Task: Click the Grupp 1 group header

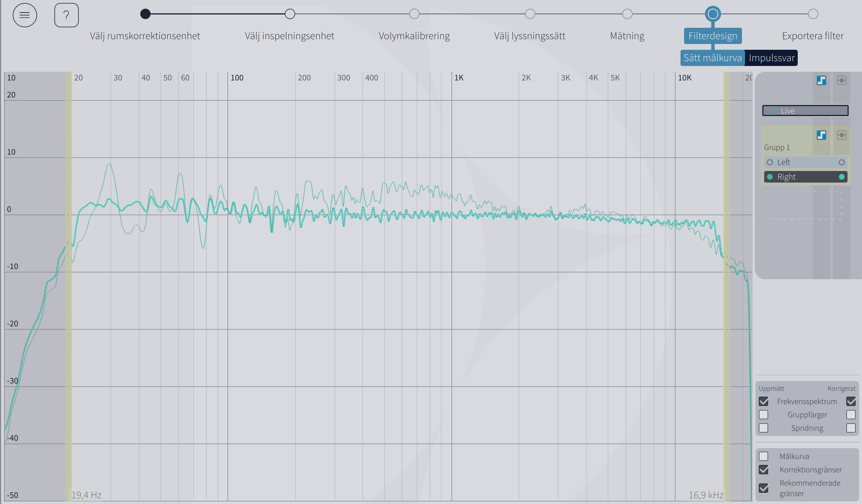Action: (777, 147)
